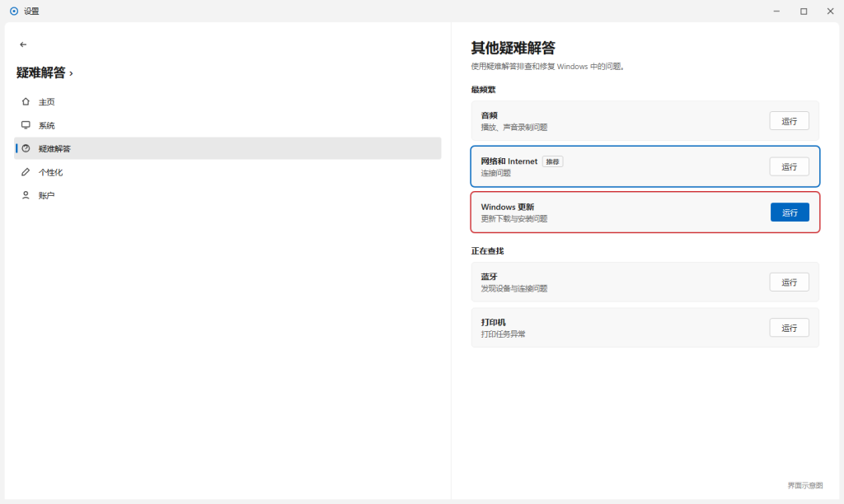Open 个性化 in the sidebar
This screenshot has width=844, height=504.
tap(227, 172)
